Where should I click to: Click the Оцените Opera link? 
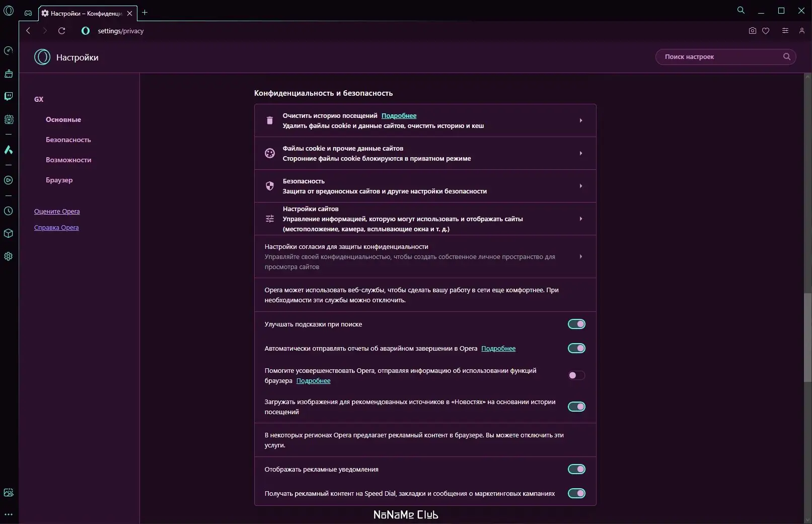pyautogui.click(x=57, y=212)
